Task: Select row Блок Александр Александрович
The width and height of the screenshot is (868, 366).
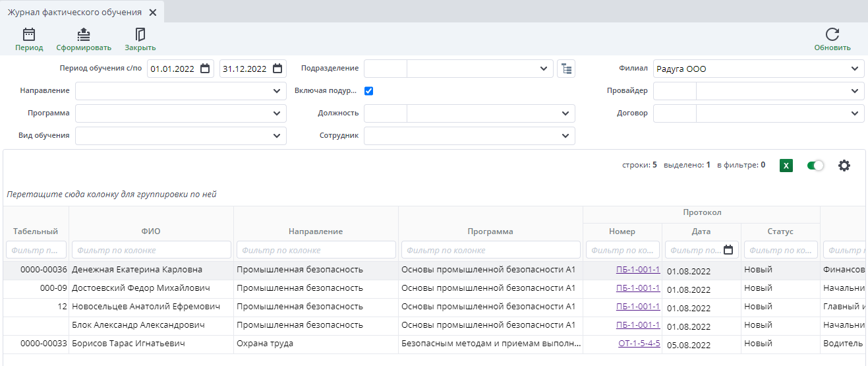Action: pyautogui.click(x=434, y=325)
